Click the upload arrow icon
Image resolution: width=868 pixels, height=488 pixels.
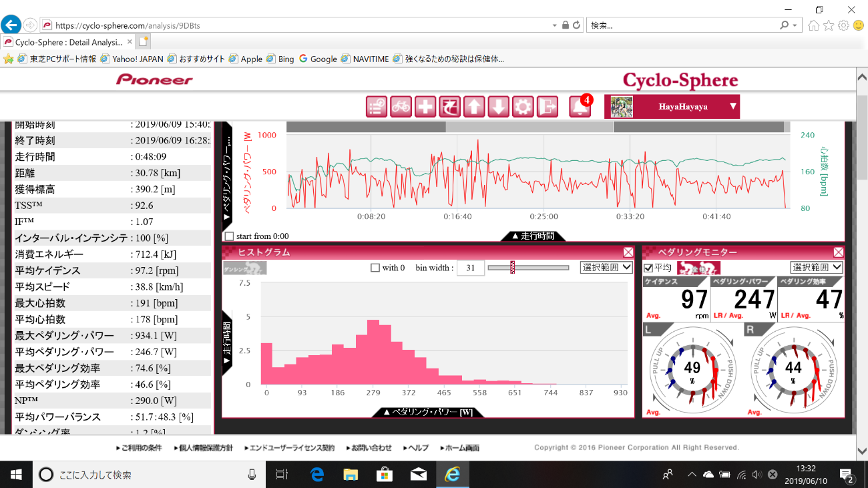474,107
